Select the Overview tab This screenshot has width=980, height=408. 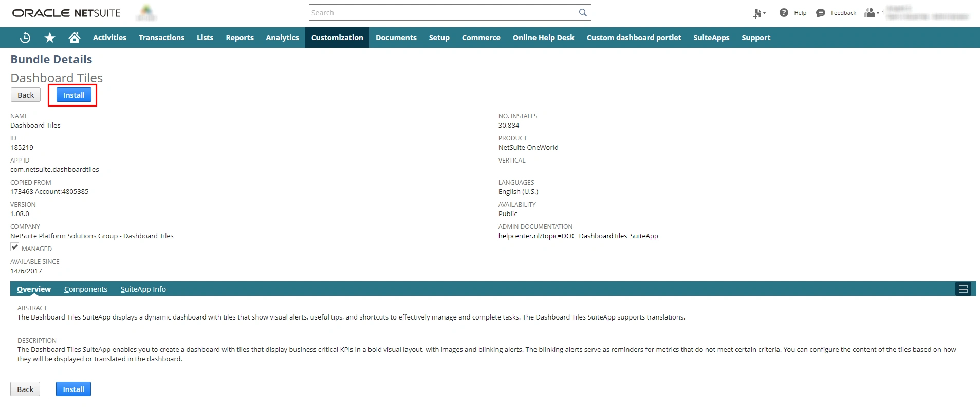click(x=34, y=289)
